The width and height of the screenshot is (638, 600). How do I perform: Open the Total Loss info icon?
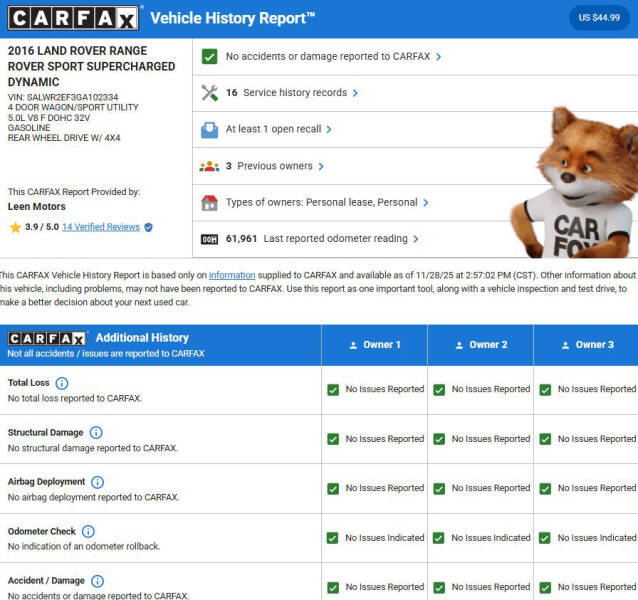(62, 383)
